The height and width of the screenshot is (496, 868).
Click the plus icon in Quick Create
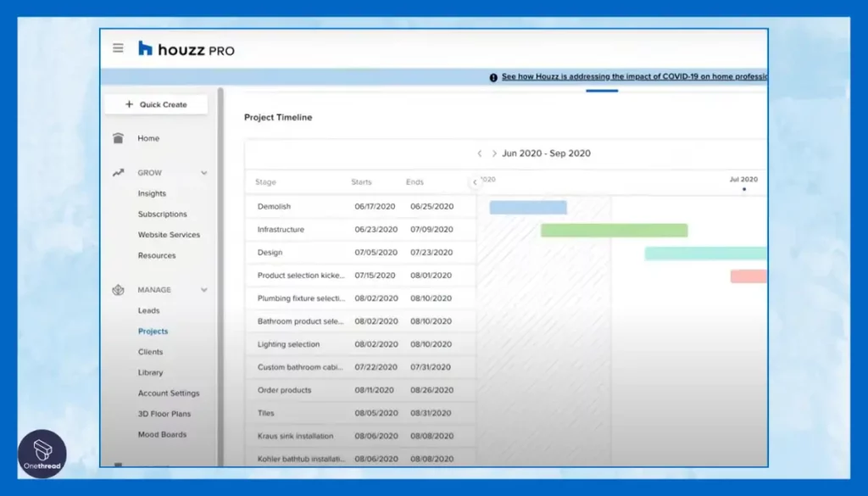click(x=129, y=104)
